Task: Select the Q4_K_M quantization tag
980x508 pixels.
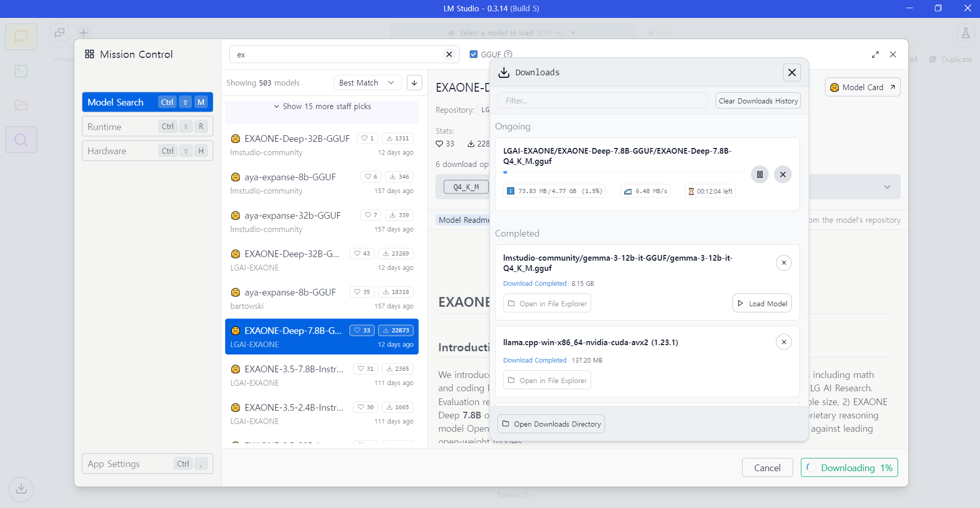Action: pyautogui.click(x=466, y=187)
